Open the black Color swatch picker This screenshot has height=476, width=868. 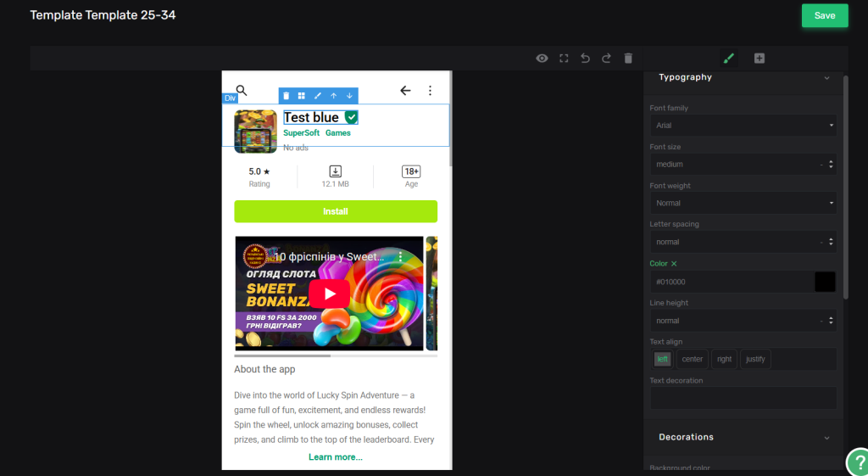[x=825, y=282]
